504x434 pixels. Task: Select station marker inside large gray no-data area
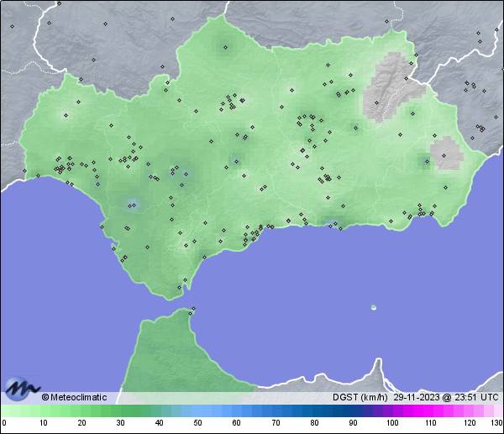coord(376,102)
